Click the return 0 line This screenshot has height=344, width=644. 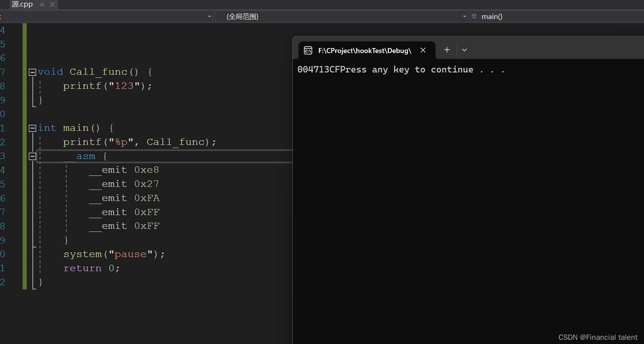tap(92, 268)
